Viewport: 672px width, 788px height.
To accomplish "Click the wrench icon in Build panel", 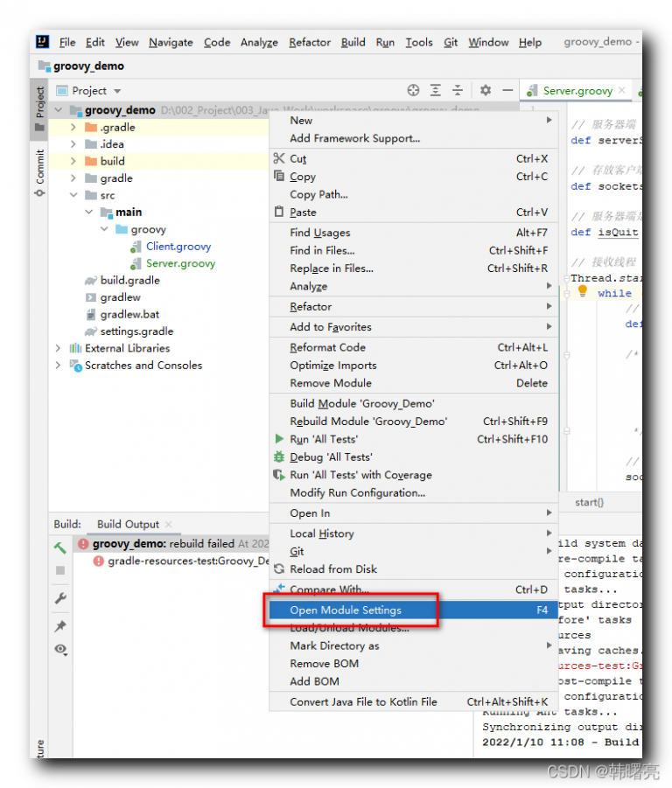I will click(x=60, y=598).
